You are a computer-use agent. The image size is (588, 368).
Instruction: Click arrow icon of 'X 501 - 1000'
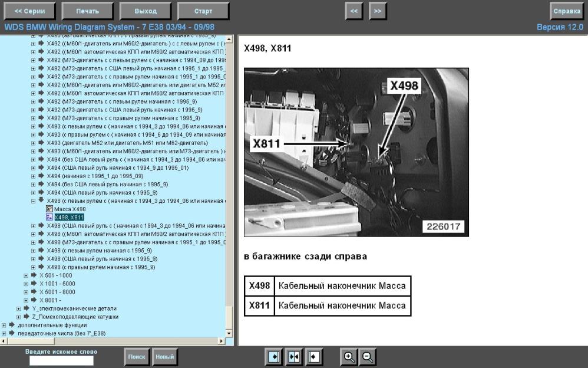pos(34,275)
